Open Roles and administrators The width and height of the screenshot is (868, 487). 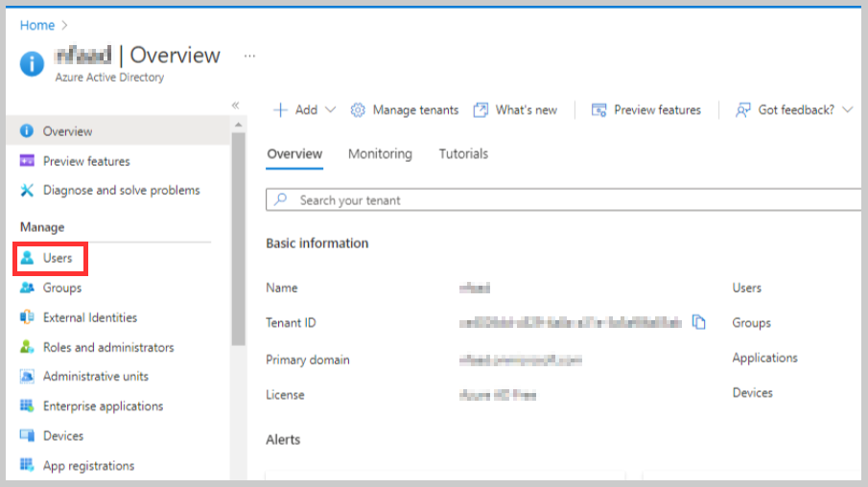coord(108,348)
